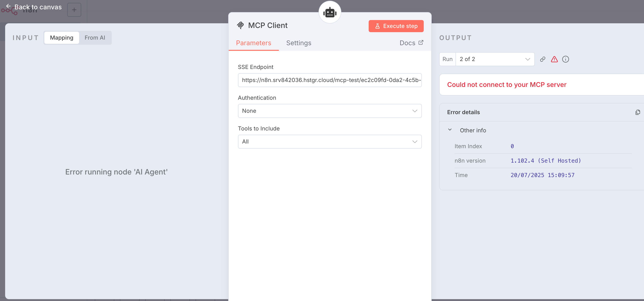Click the Item Index label
644x301 pixels.
(x=468, y=146)
